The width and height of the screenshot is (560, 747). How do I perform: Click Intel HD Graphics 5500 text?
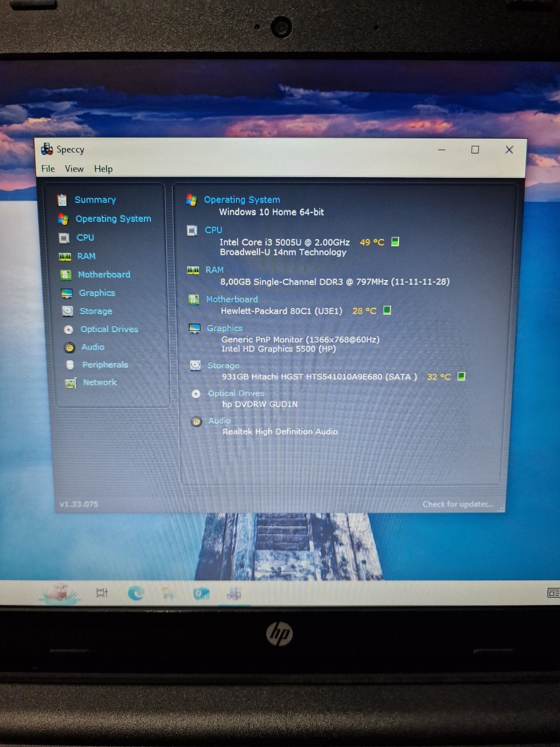point(279,349)
